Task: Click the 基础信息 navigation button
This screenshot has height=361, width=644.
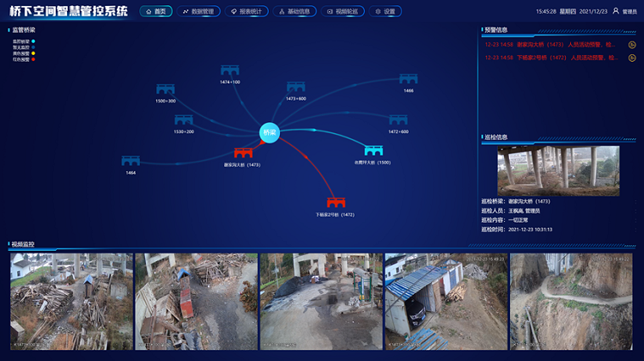Action: [x=295, y=12]
